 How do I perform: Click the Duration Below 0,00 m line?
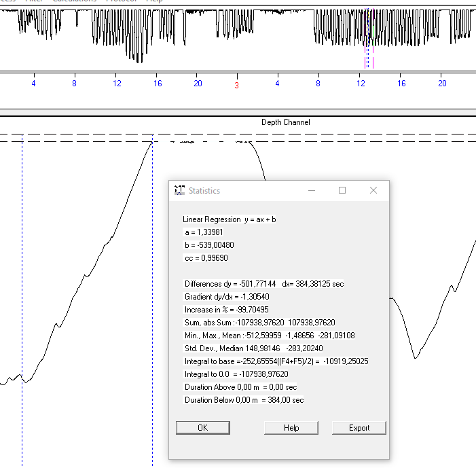[244, 400]
